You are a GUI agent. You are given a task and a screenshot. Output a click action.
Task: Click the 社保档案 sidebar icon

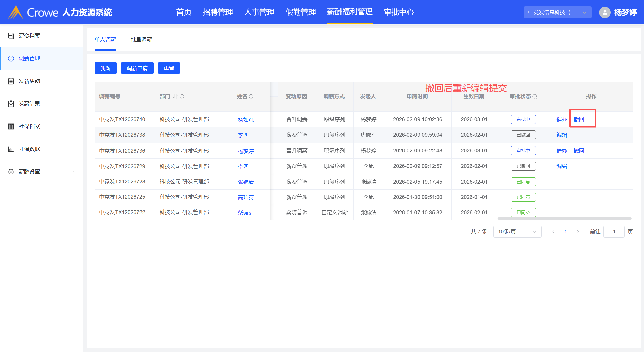11,126
